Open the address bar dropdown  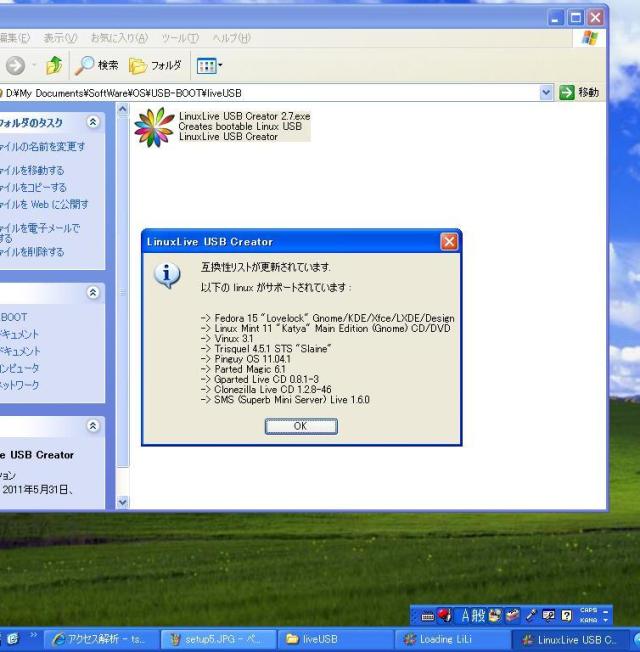point(546,92)
